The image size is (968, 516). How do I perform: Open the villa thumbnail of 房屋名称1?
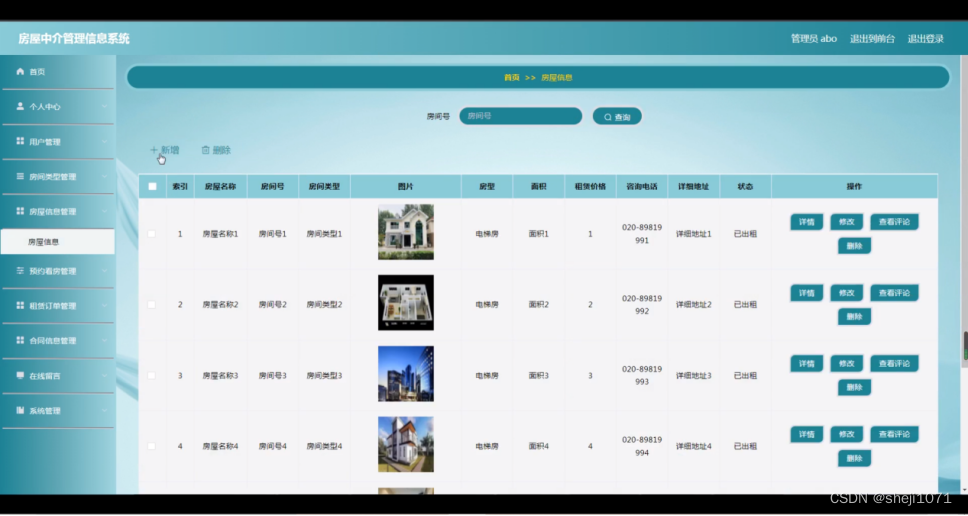(x=406, y=232)
